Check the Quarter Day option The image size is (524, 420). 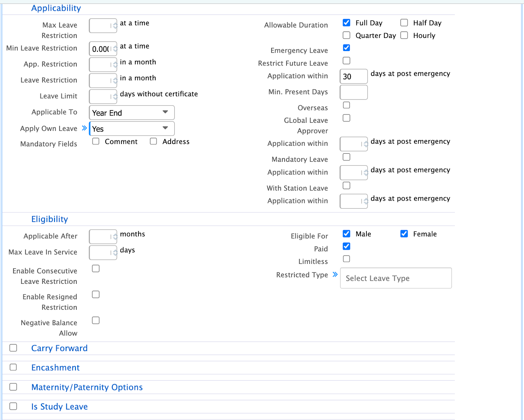tap(346, 35)
